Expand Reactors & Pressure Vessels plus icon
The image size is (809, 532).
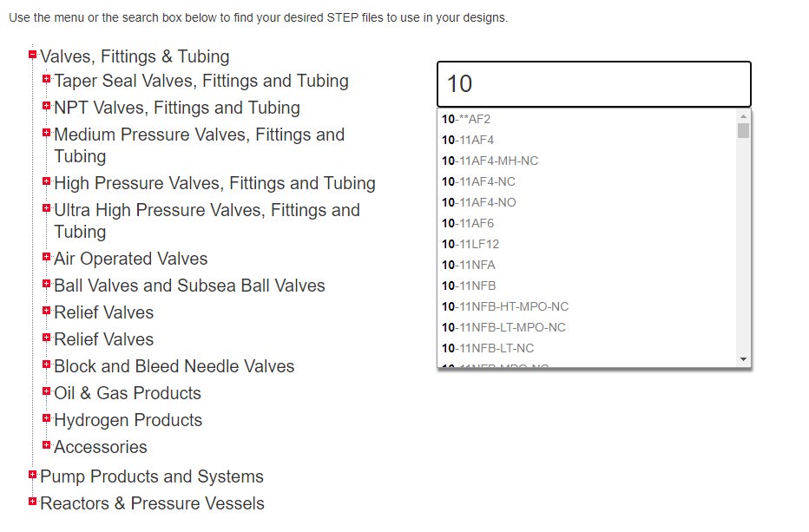[x=33, y=502]
